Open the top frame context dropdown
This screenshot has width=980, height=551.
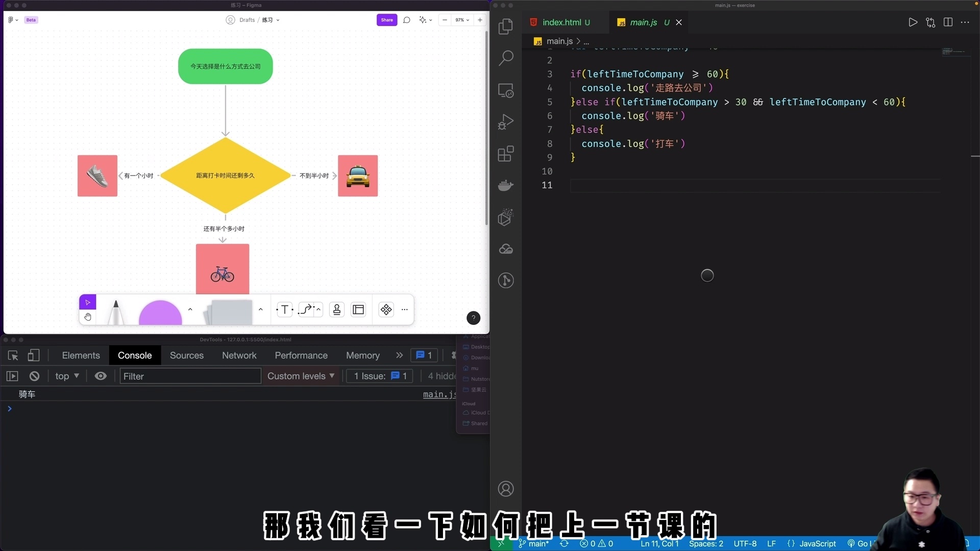[66, 376]
